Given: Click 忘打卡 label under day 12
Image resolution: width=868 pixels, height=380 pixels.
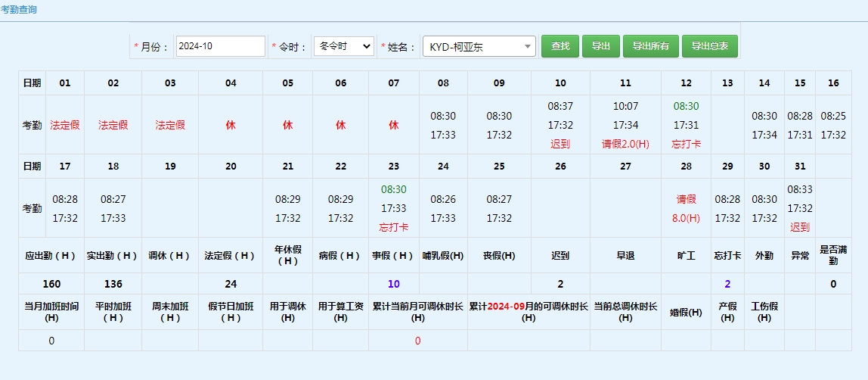Looking at the screenshot, I should coord(686,144).
